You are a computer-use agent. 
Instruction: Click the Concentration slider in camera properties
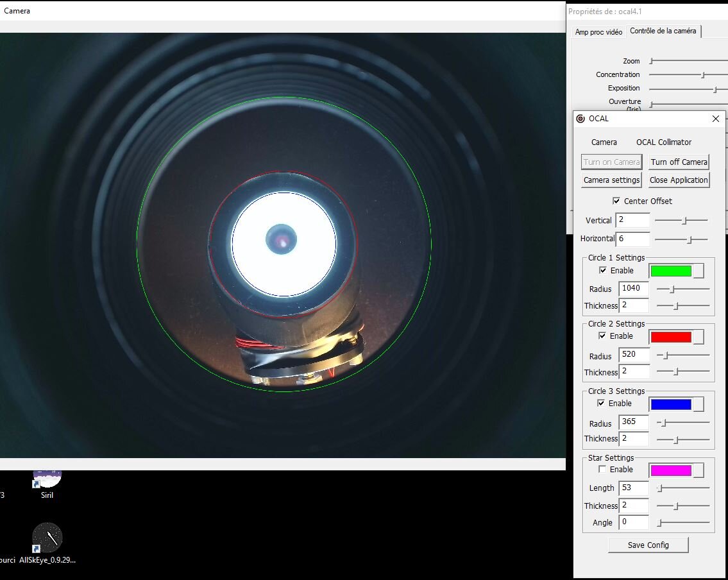point(688,74)
